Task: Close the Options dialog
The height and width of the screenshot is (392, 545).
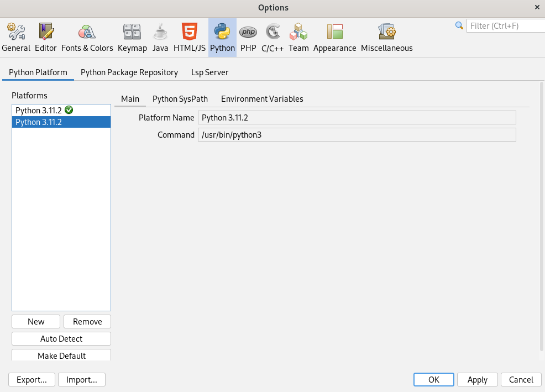Action: click(x=537, y=7)
